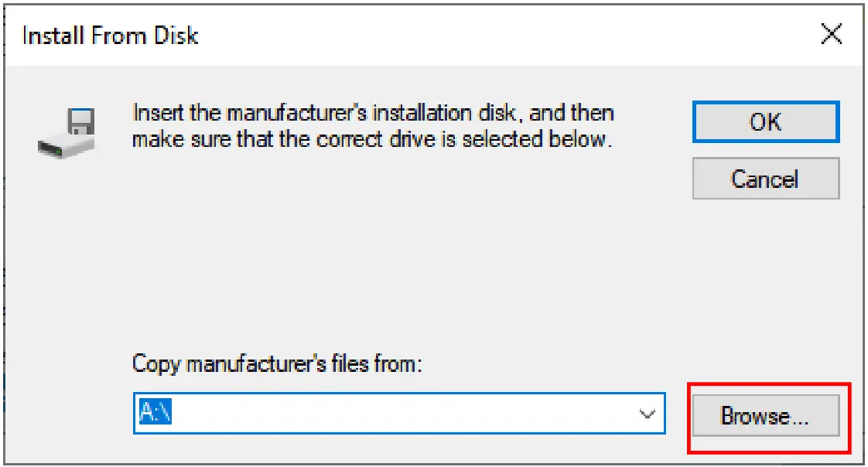Click the installation disk icon beside the instructions
Screen dimensions: 868x467
(x=67, y=131)
